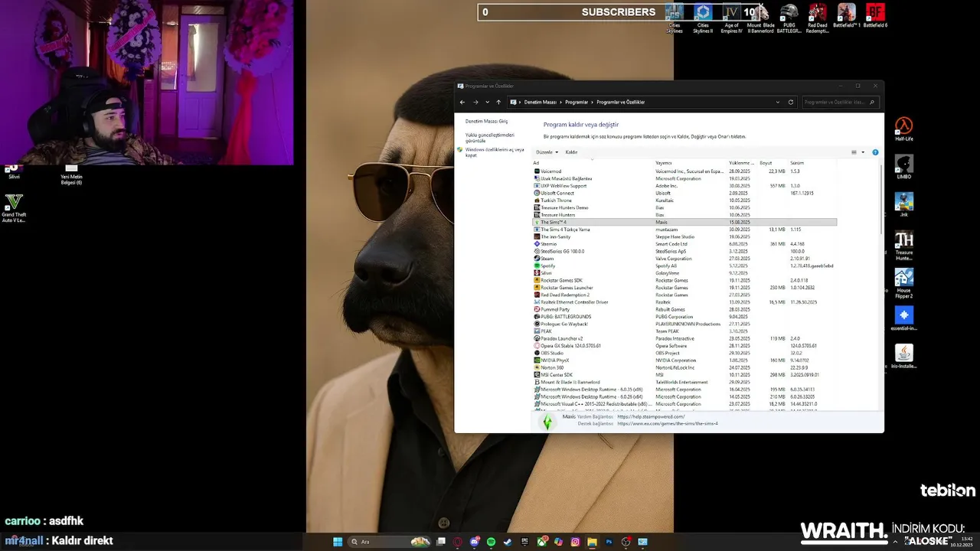This screenshot has height=551, width=980.
Task: Open Half-Life desktop shortcut
Action: (x=904, y=129)
